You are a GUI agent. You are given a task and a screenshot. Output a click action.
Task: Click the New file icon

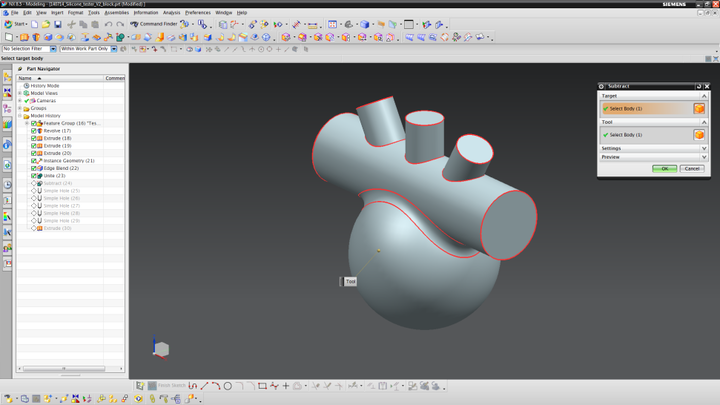34,24
